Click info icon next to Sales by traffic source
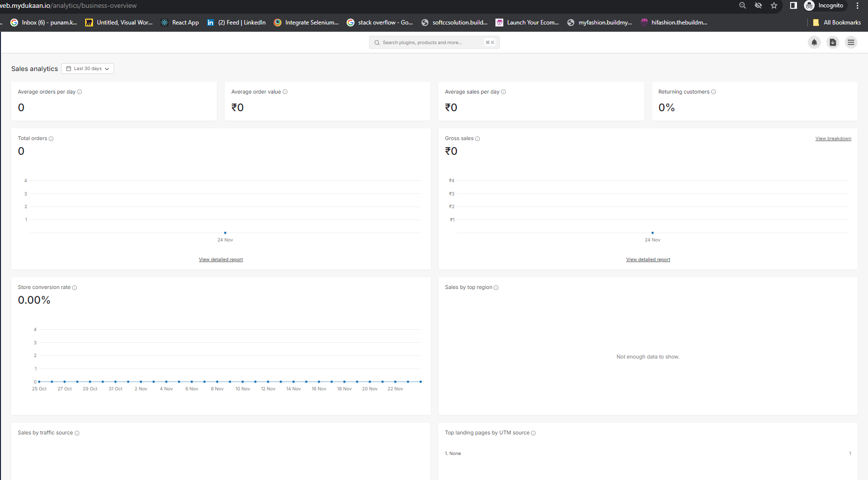The width and height of the screenshot is (868, 480). pyautogui.click(x=77, y=433)
